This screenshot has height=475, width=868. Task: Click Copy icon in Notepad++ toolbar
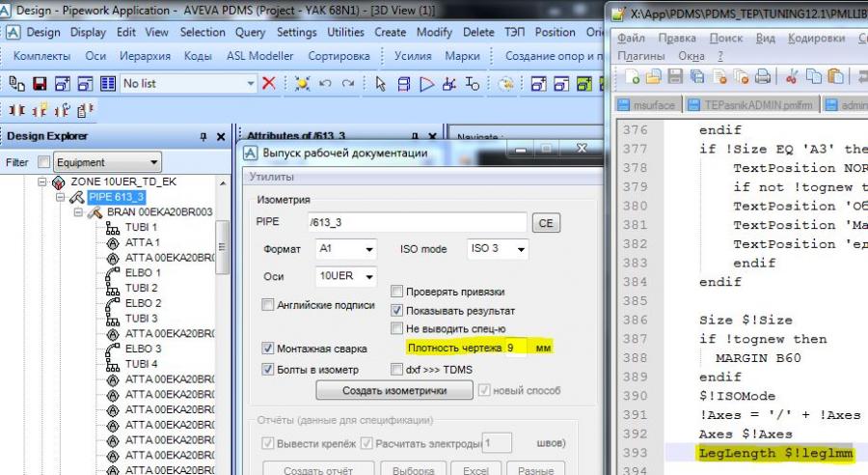click(814, 76)
